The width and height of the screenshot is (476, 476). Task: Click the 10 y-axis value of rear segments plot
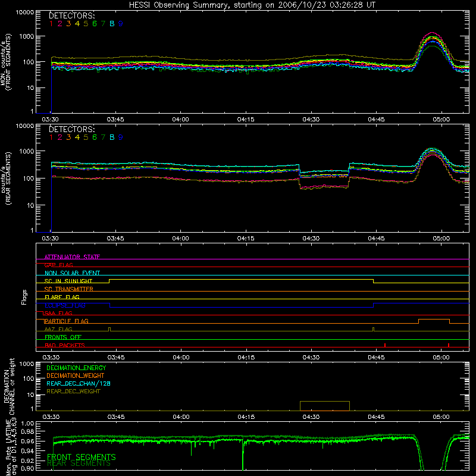click(x=30, y=205)
